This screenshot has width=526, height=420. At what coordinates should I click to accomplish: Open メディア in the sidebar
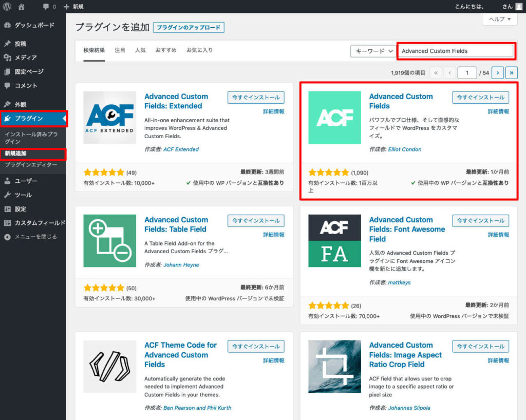[x=33, y=58]
